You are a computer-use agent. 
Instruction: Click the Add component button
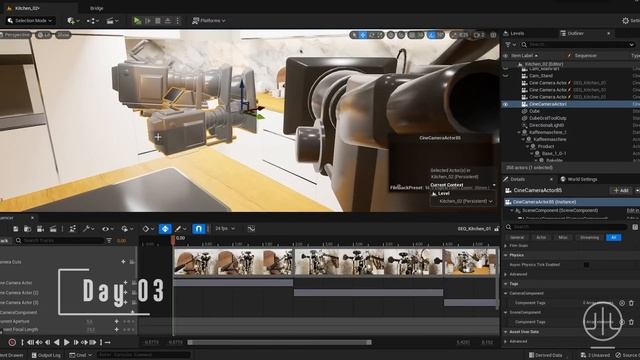(620, 191)
